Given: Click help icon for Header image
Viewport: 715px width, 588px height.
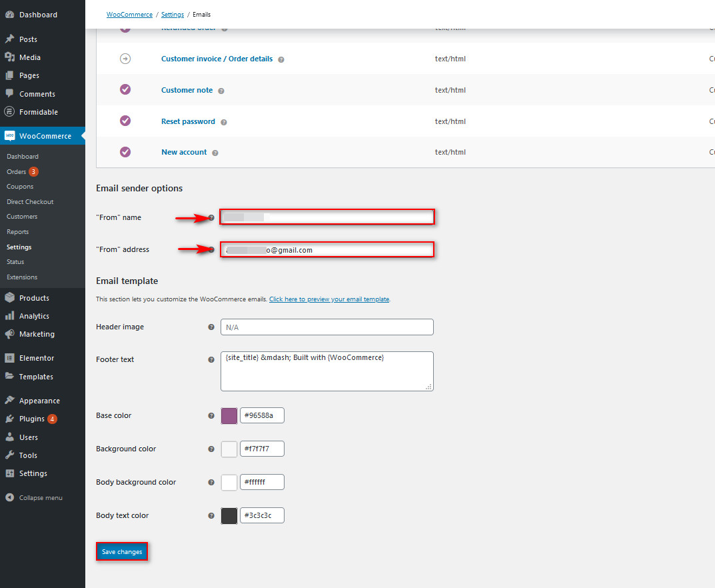Looking at the screenshot, I should [211, 327].
